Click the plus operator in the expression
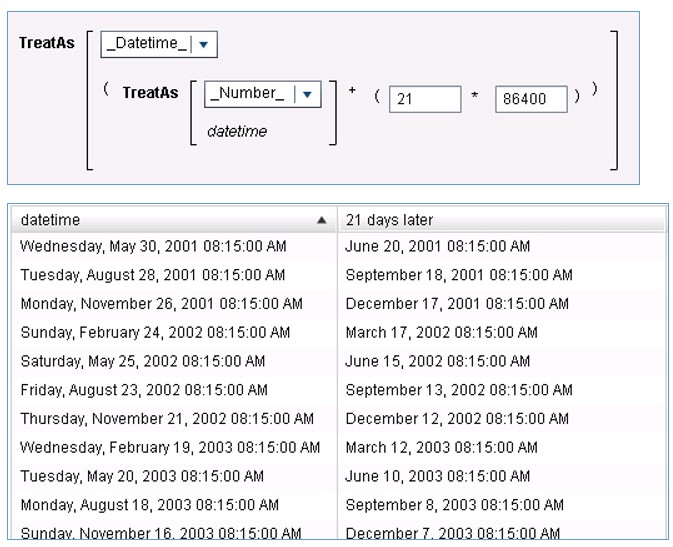 352,90
